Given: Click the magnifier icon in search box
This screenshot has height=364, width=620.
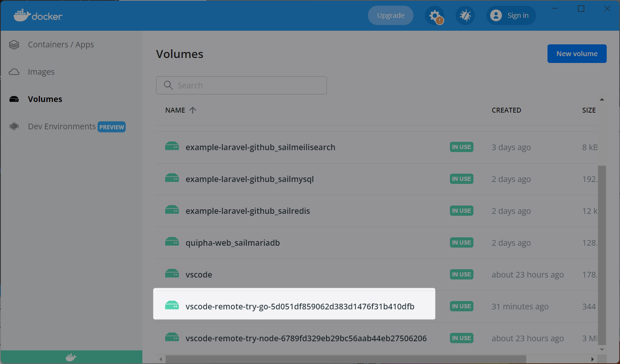Looking at the screenshot, I should (x=168, y=85).
